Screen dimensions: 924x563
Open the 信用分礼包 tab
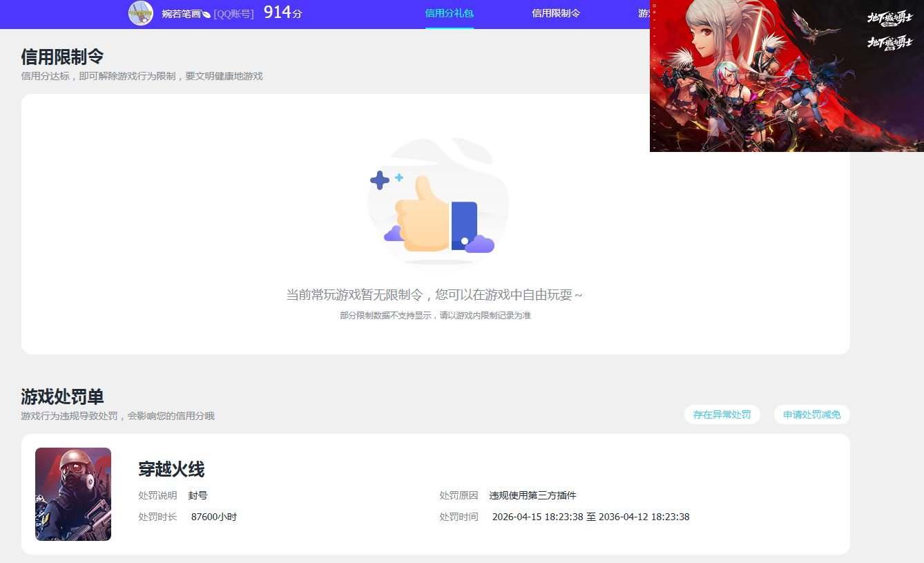point(450,13)
